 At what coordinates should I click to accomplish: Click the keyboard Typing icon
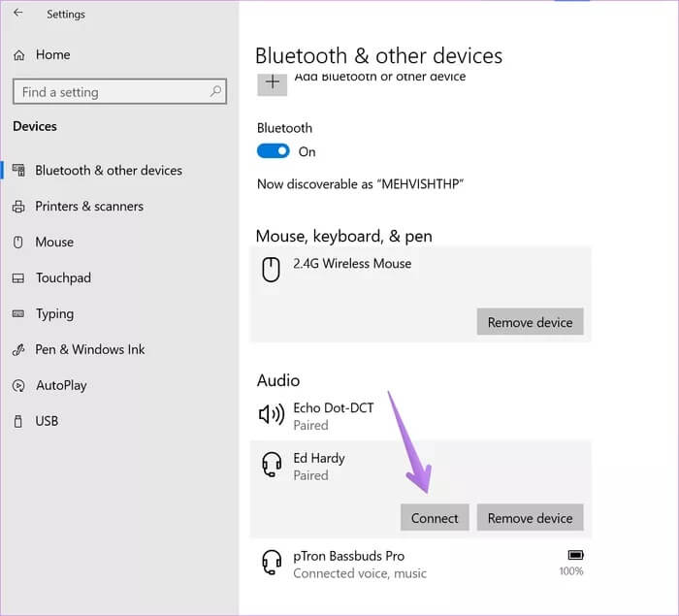coord(18,313)
